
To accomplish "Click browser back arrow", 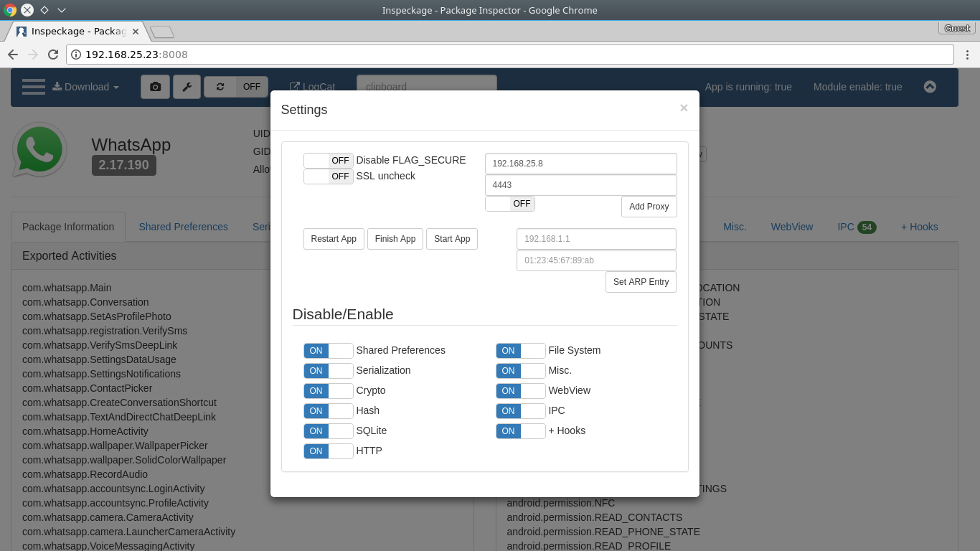I will click(x=13, y=55).
